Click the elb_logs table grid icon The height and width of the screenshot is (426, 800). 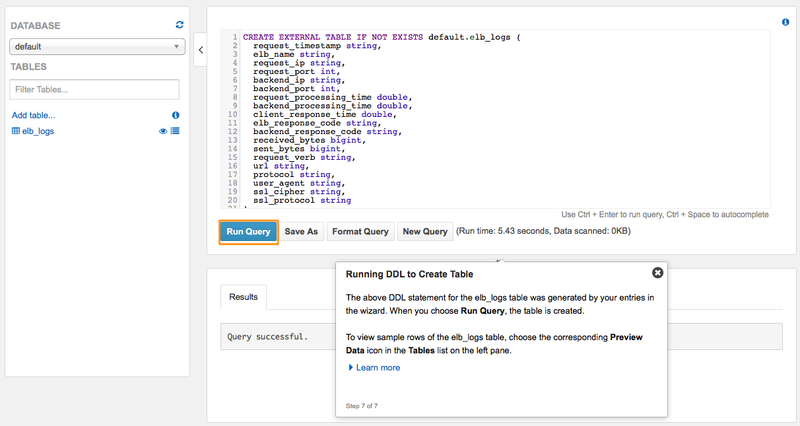[16, 131]
